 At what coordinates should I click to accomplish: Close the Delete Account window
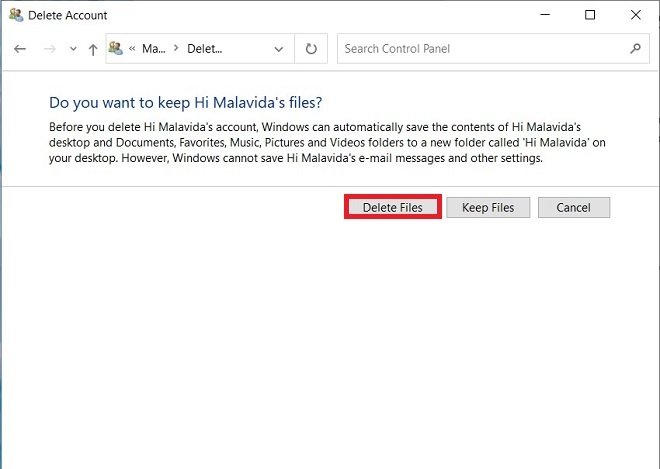(x=636, y=15)
